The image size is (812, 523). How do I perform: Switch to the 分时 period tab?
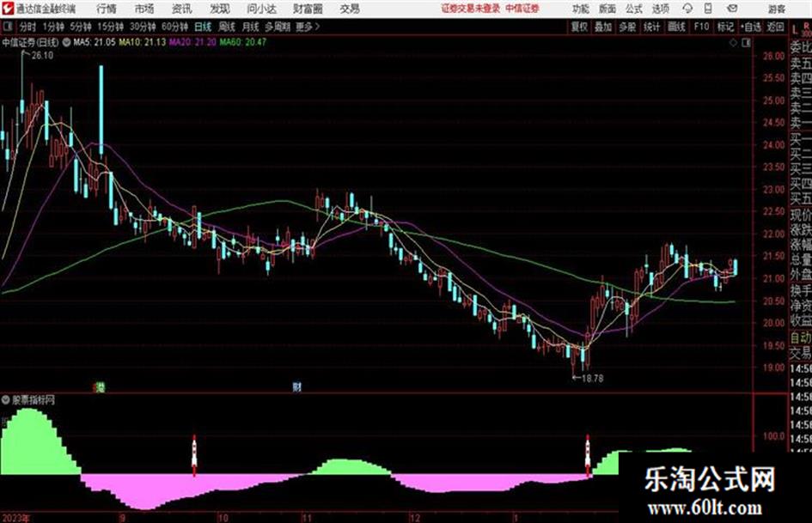coord(27,27)
